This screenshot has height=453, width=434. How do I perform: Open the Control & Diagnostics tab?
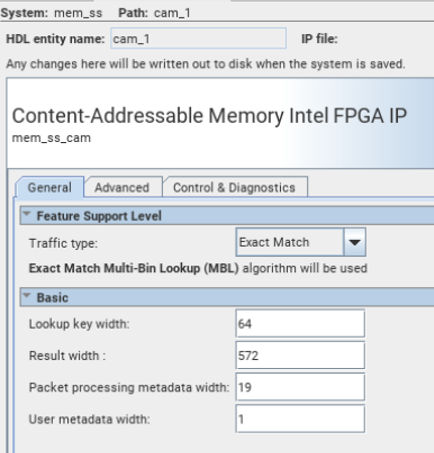click(234, 188)
